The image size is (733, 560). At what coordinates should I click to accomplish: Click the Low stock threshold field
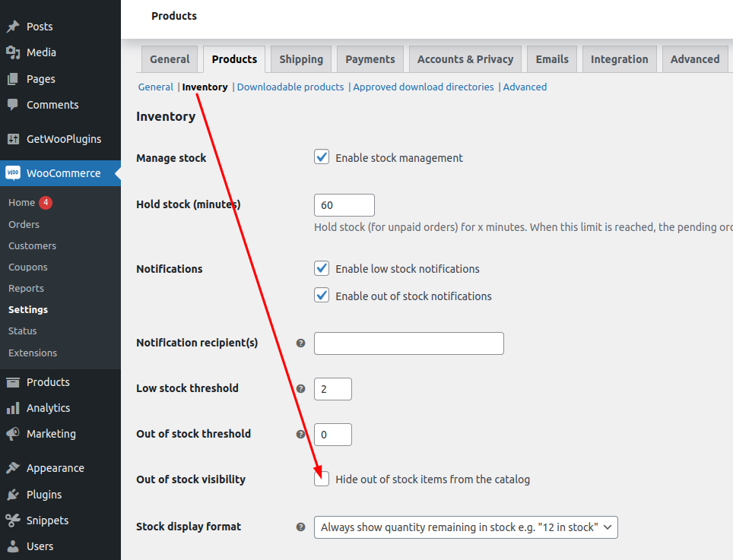333,389
